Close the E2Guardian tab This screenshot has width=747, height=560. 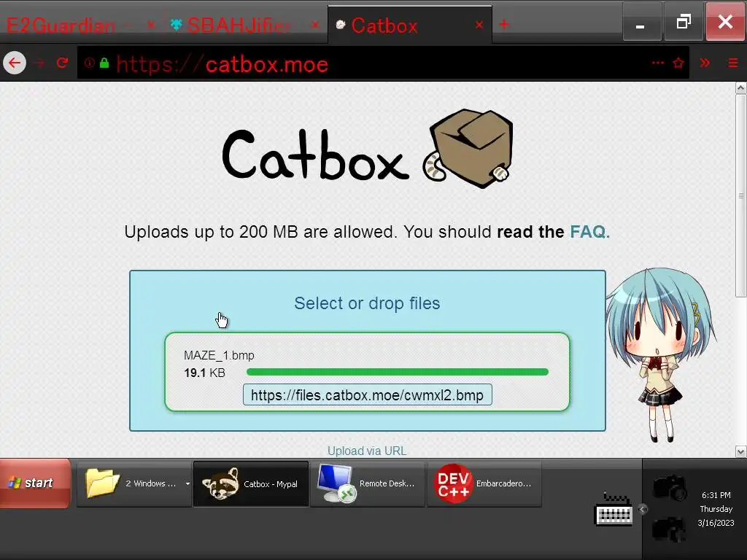point(150,25)
